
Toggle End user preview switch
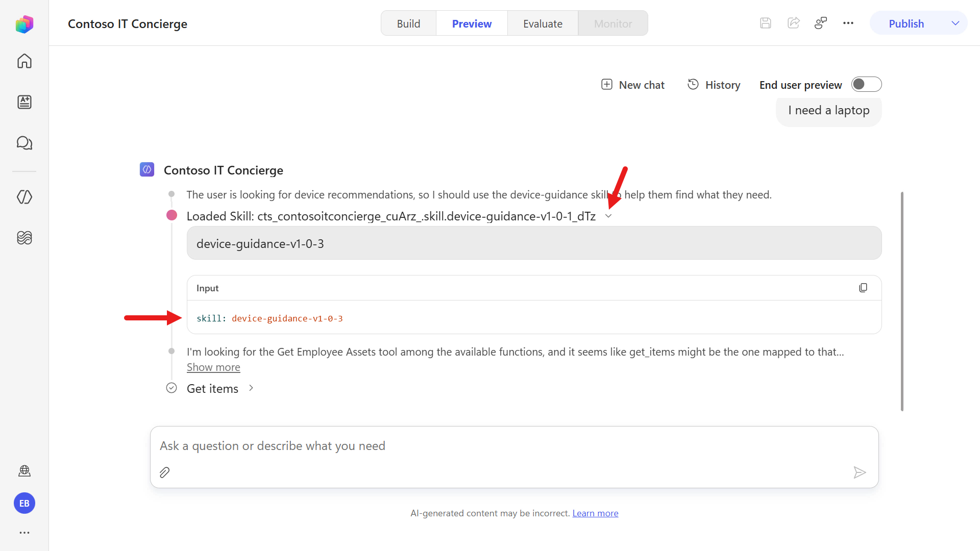click(x=866, y=84)
